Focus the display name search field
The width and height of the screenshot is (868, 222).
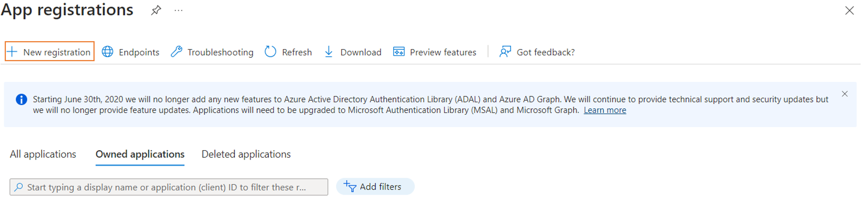click(168, 187)
